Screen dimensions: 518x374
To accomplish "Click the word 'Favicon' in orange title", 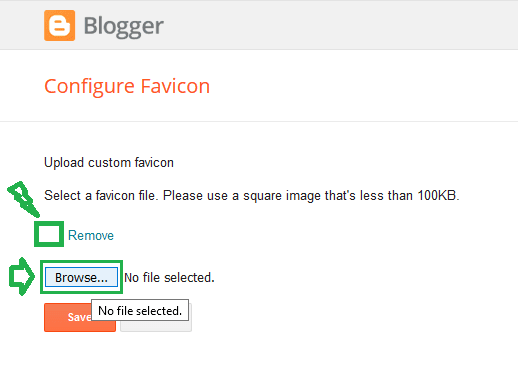I will coord(175,86).
